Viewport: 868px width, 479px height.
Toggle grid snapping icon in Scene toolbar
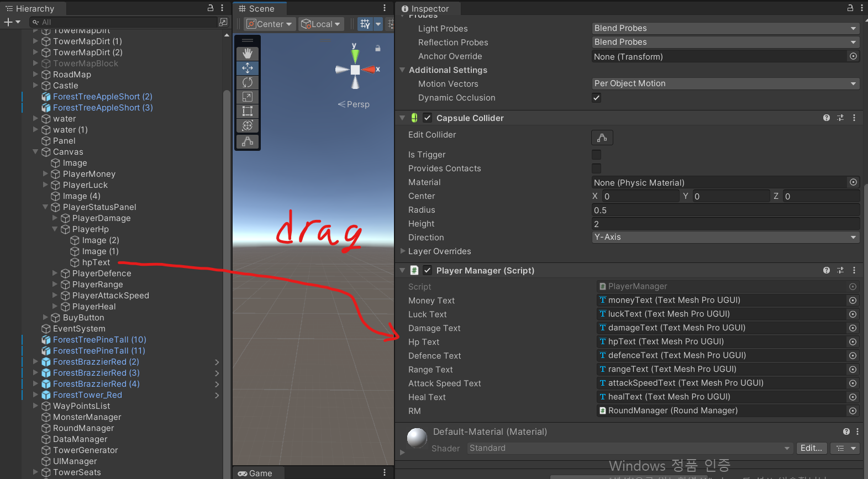pyautogui.click(x=365, y=24)
